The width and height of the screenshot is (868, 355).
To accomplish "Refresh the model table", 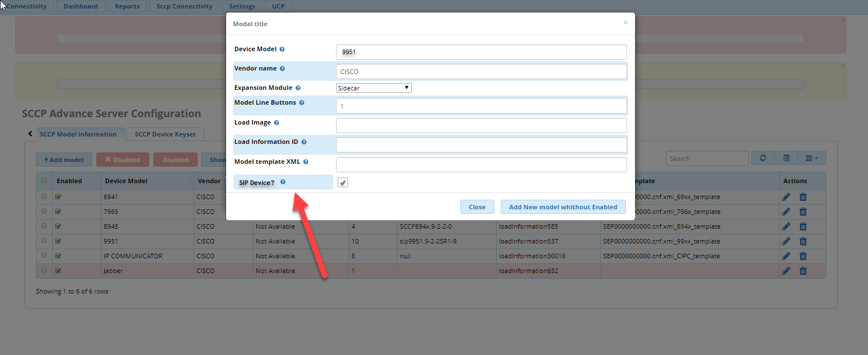I will pos(763,159).
